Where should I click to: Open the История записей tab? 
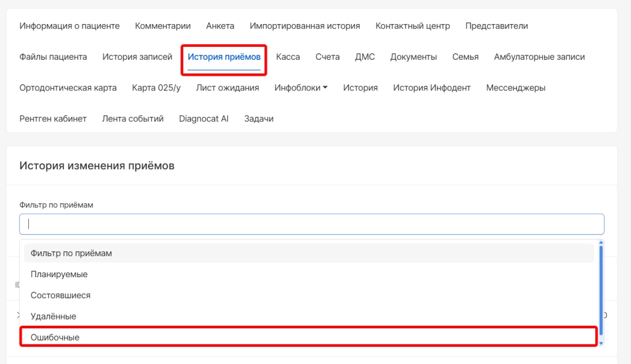pyautogui.click(x=137, y=57)
